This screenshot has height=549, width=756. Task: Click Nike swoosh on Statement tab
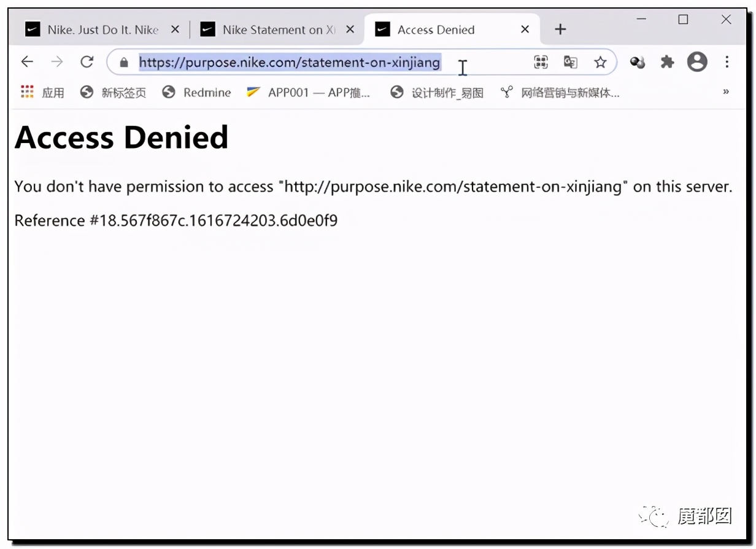click(x=208, y=29)
